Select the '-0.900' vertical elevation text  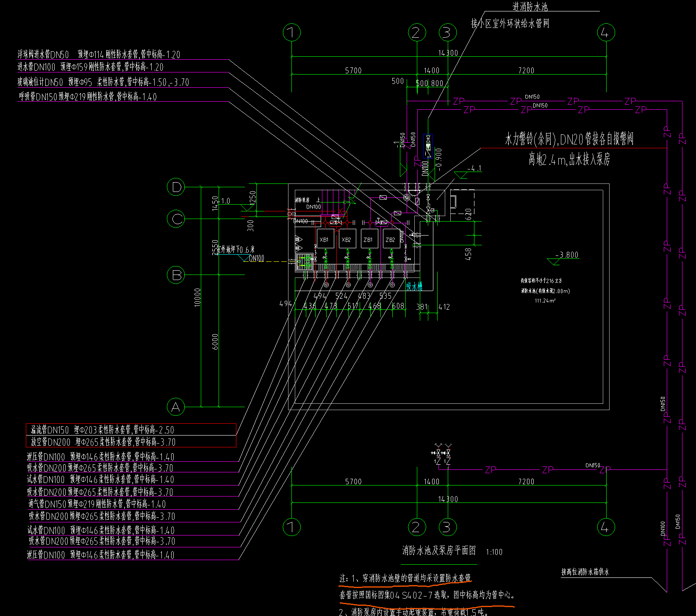(438, 159)
